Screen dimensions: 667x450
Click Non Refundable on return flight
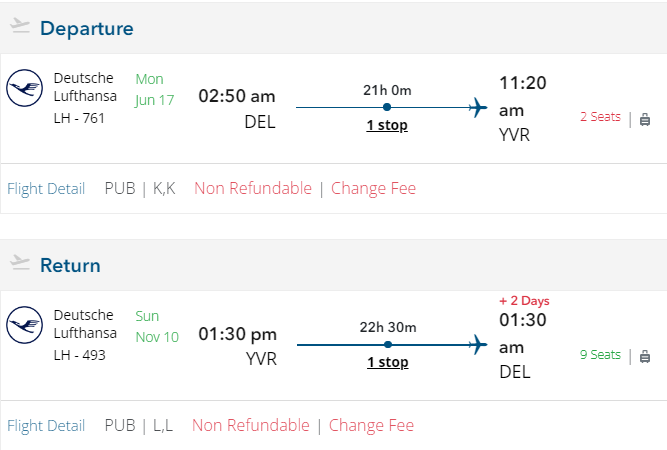point(251,425)
